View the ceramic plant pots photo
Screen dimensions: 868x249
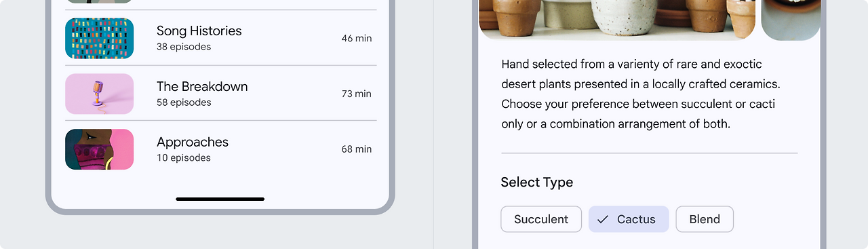point(617,19)
